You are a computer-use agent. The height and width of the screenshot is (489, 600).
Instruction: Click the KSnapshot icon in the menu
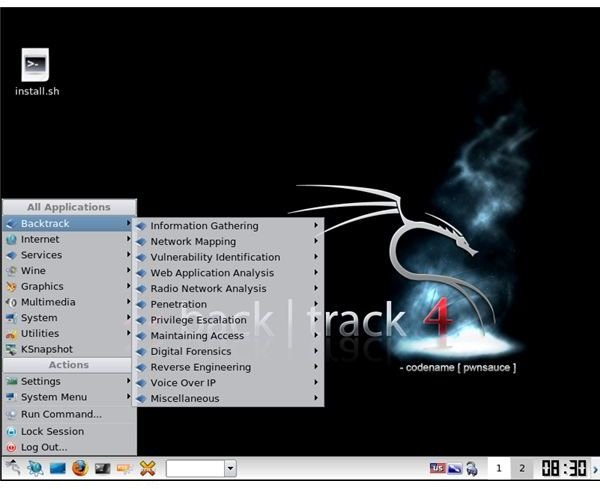click(11, 349)
